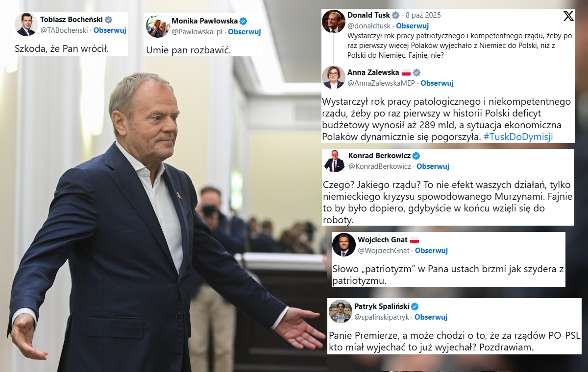Enable following Konrad Berkowicz with Obserwuj
The height and width of the screenshot is (372, 588).
coord(433,166)
